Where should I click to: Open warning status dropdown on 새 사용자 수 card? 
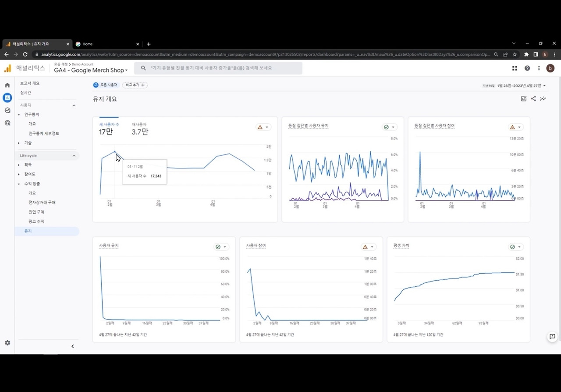[x=263, y=127]
